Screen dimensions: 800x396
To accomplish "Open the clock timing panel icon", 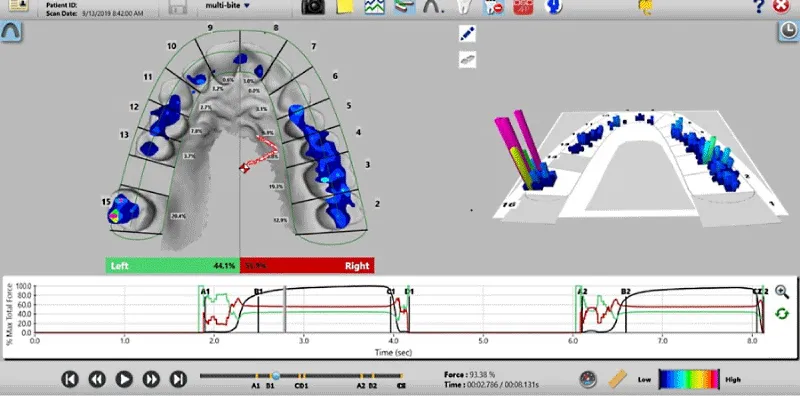I will pos(789,32).
